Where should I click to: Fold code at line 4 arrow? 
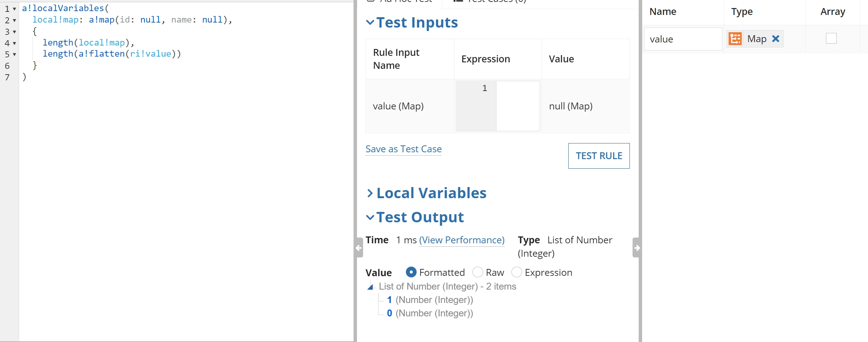[15, 43]
